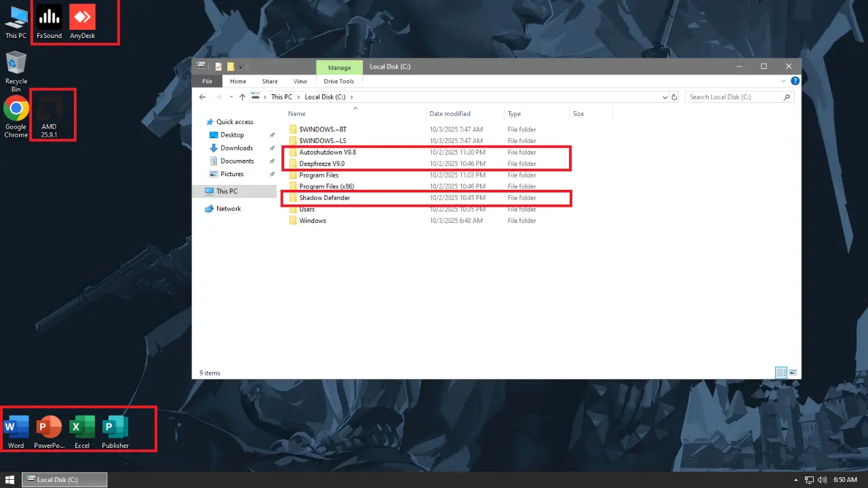The width and height of the screenshot is (868, 488).
Task: Open Explorer Help question mark icon
Action: pos(795,81)
